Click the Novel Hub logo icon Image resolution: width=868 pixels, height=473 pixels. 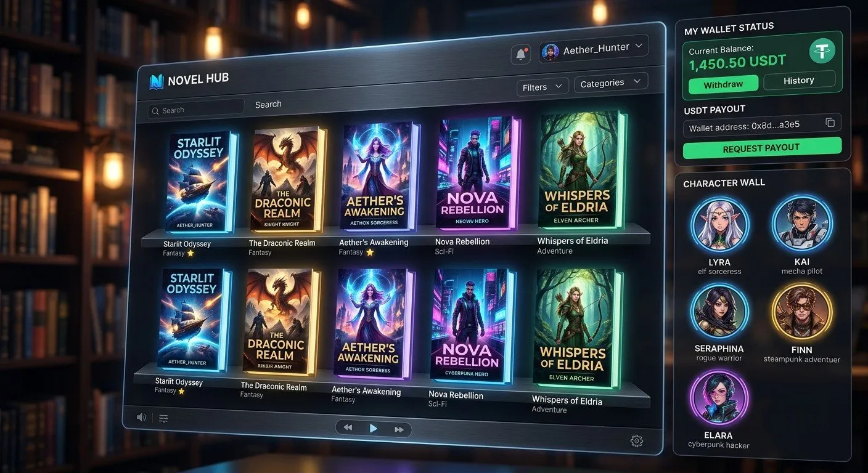pos(156,81)
